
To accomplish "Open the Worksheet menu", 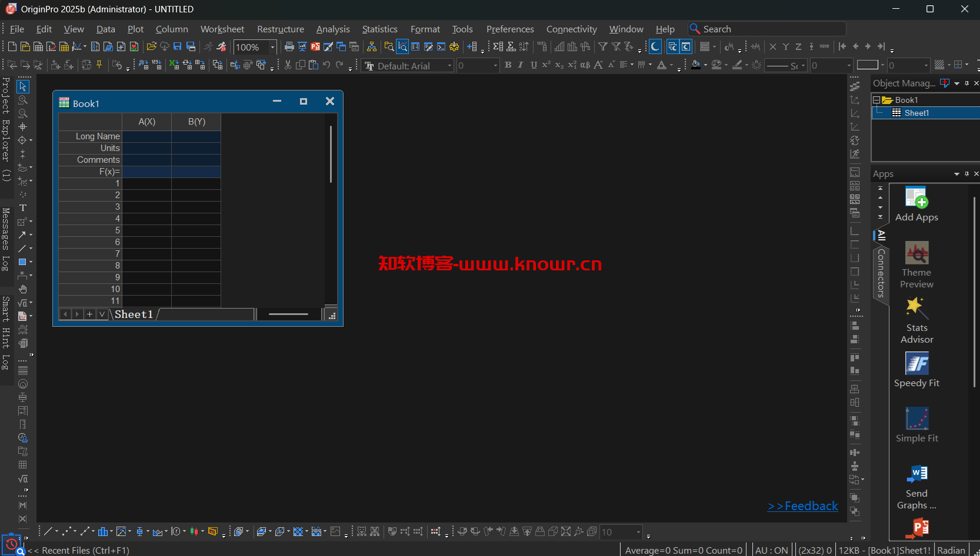I will click(222, 29).
